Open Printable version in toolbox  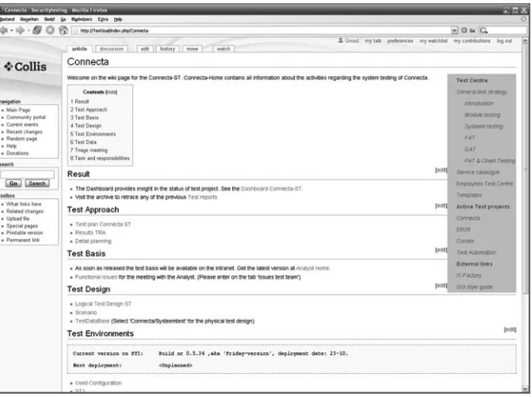pos(25,233)
